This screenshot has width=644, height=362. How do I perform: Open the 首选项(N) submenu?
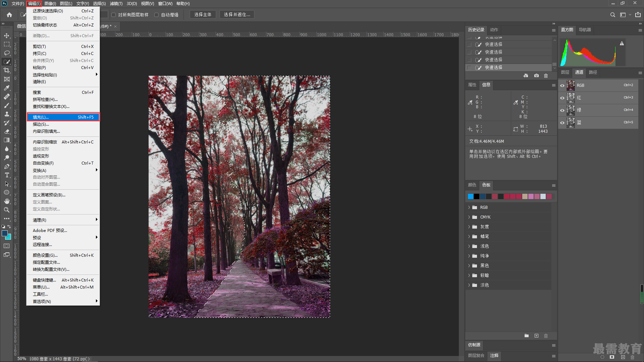(63, 301)
